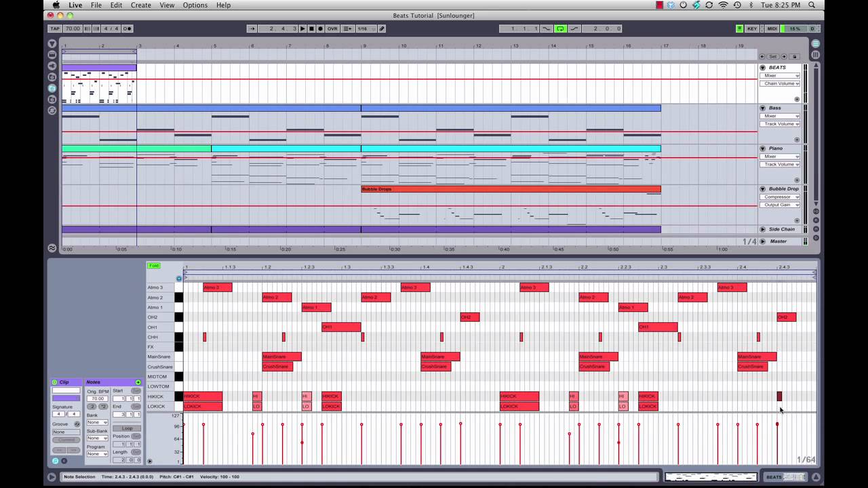Click the Fold button in the note editor
Image resolution: width=868 pixels, height=488 pixels.
coord(154,266)
